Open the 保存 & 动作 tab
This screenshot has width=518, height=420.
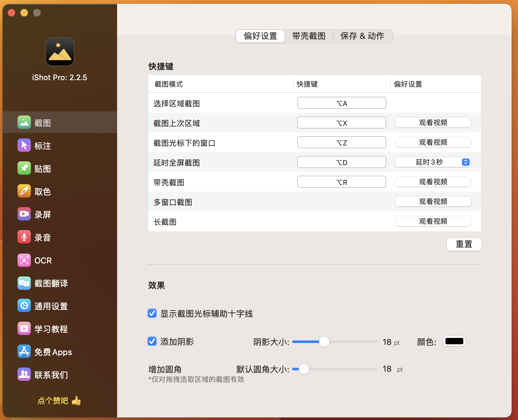[362, 36]
